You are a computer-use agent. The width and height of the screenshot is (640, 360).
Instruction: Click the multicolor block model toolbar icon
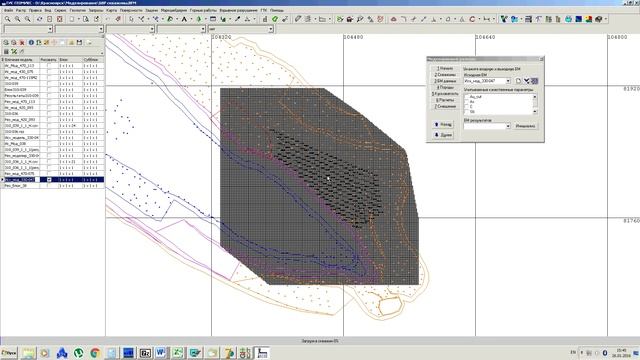click(x=589, y=19)
